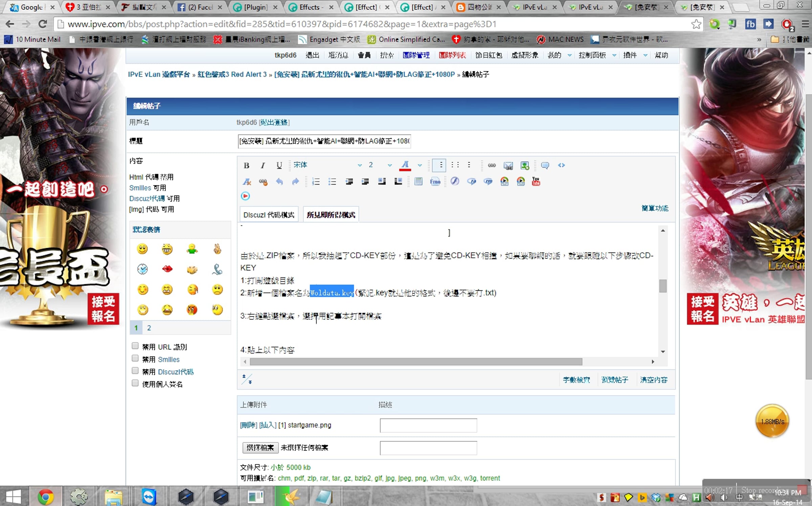Insert the red lips smiley
812x506 pixels.
tap(167, 269)
